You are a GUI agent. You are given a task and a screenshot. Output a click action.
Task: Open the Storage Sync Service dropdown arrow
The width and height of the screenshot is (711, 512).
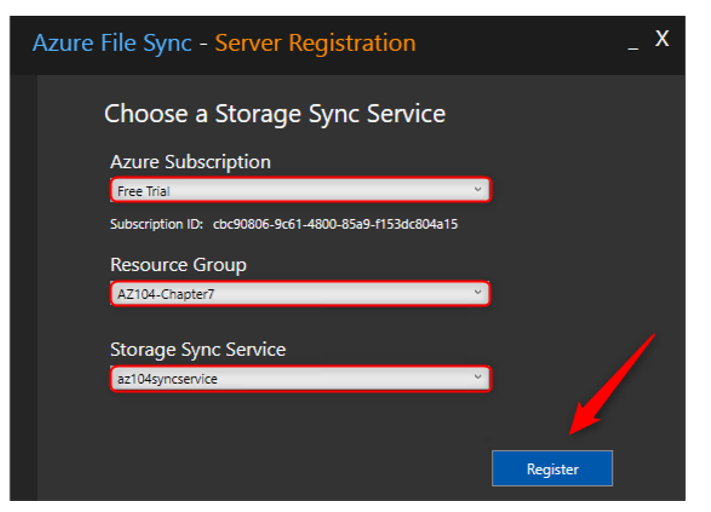tap(477, 377)
